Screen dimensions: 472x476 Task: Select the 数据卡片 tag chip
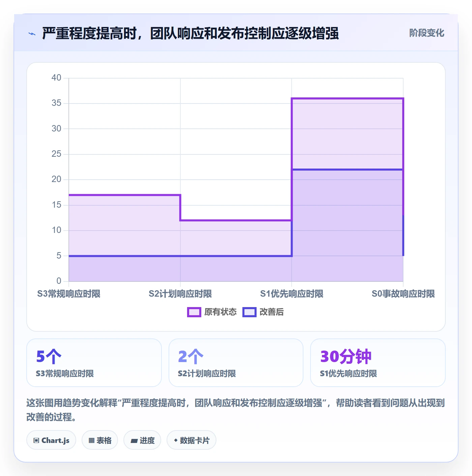191,440
